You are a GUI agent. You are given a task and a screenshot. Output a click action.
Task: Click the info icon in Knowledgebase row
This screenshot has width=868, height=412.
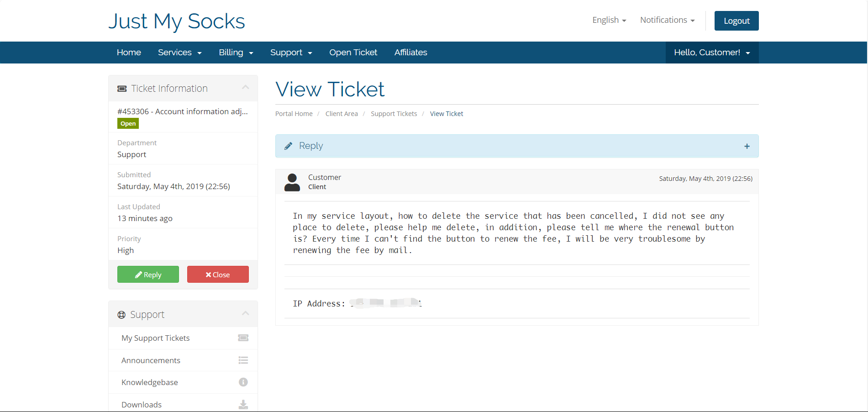243,382
